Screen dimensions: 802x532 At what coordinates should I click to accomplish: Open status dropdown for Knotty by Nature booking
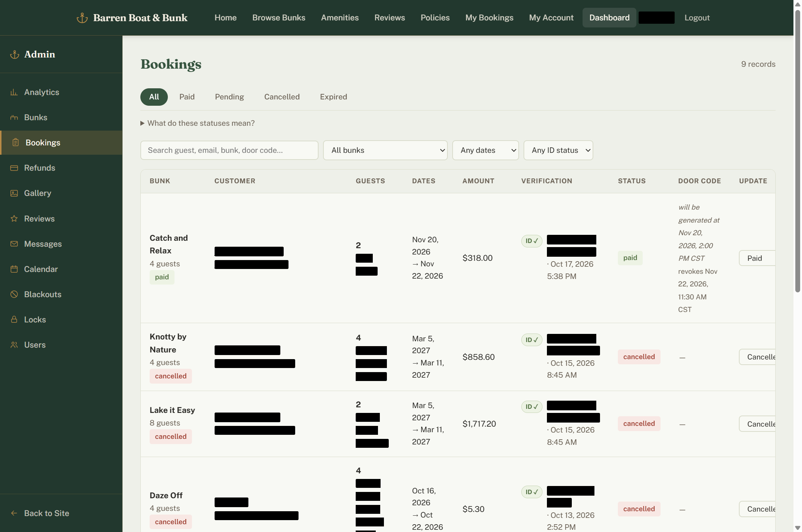757,357
